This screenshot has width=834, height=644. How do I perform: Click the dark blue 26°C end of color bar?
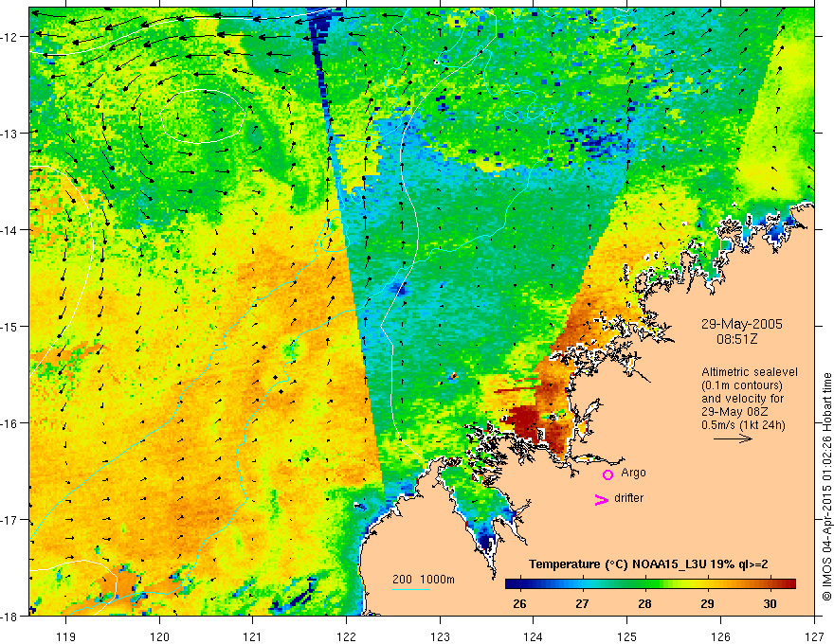point(512,584)
